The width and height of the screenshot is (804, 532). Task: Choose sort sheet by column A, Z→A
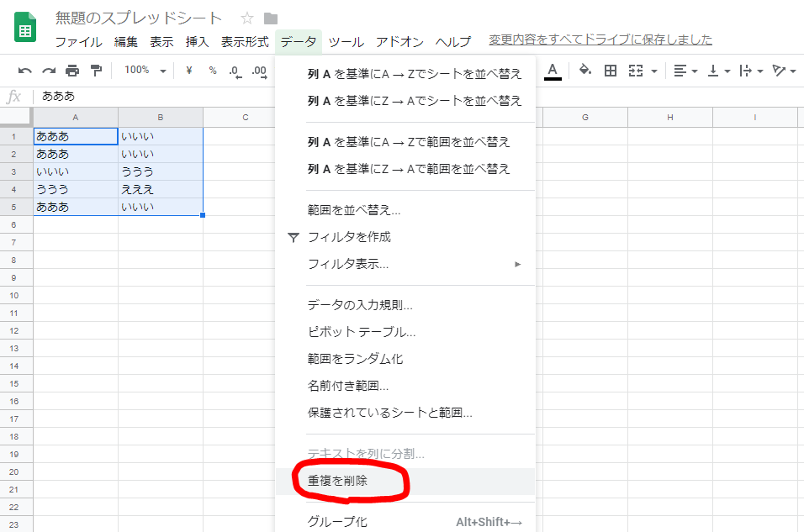coord(405,101)
